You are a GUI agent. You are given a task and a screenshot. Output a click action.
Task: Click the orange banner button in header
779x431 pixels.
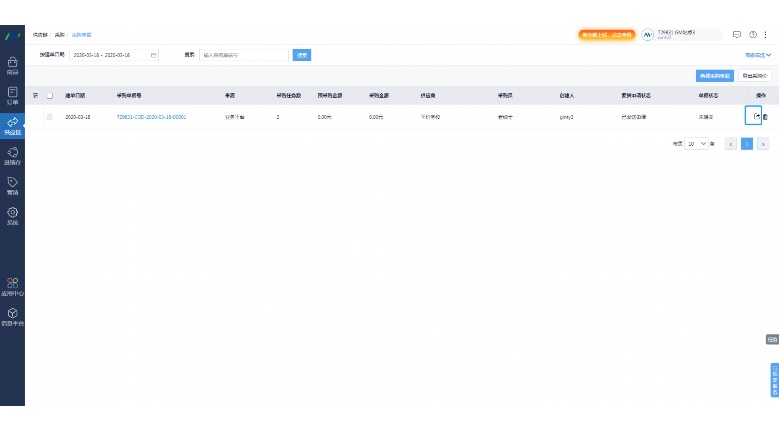coord(607,34)
